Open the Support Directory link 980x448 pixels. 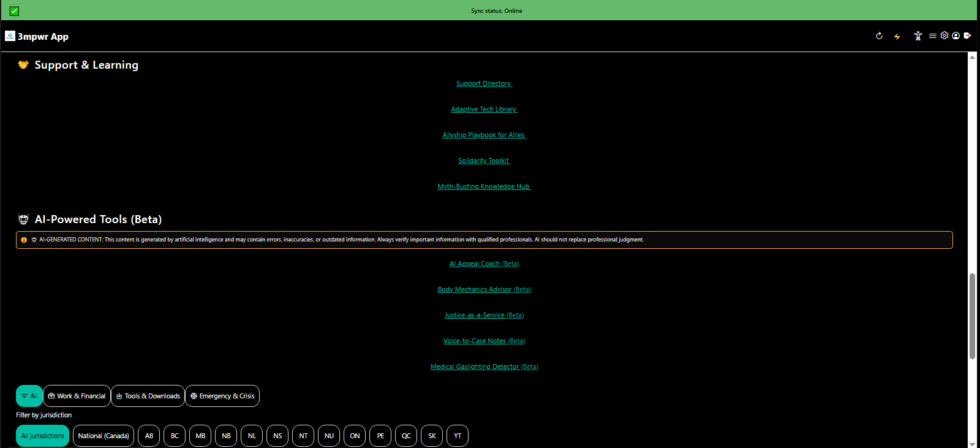pyautogui.click(x=484, y=84)
